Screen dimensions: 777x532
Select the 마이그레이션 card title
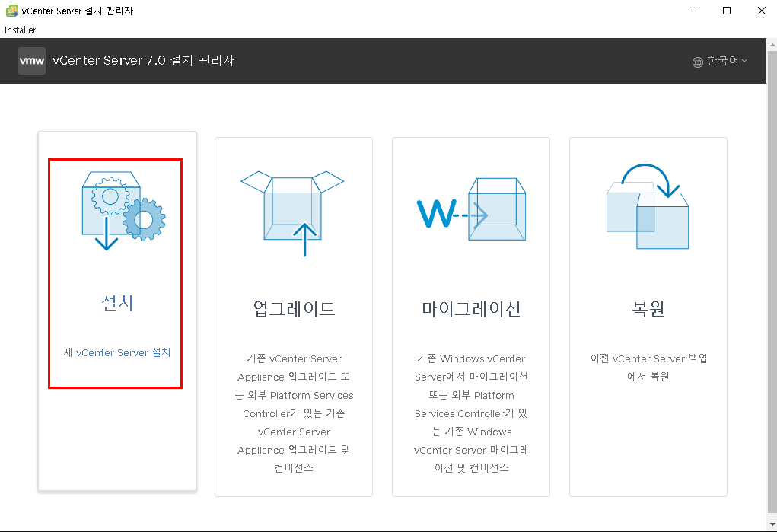[x=471, y=309]
